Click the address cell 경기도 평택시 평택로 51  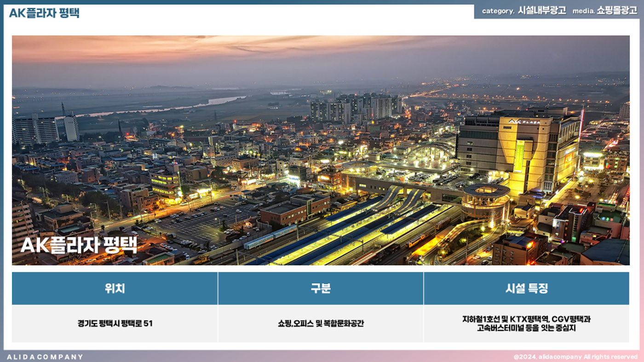point(115,323)
